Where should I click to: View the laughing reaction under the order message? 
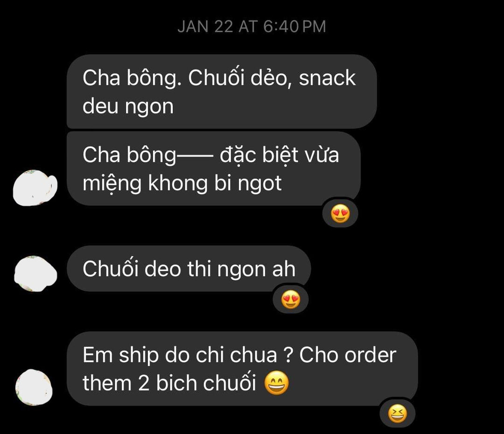click(x=398, y=413)
